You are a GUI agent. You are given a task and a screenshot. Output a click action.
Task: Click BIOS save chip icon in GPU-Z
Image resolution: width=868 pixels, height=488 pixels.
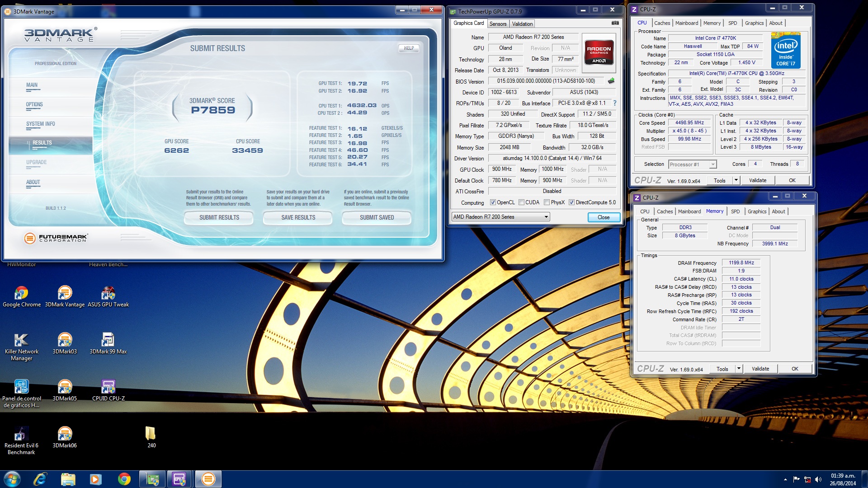(611, 81)
